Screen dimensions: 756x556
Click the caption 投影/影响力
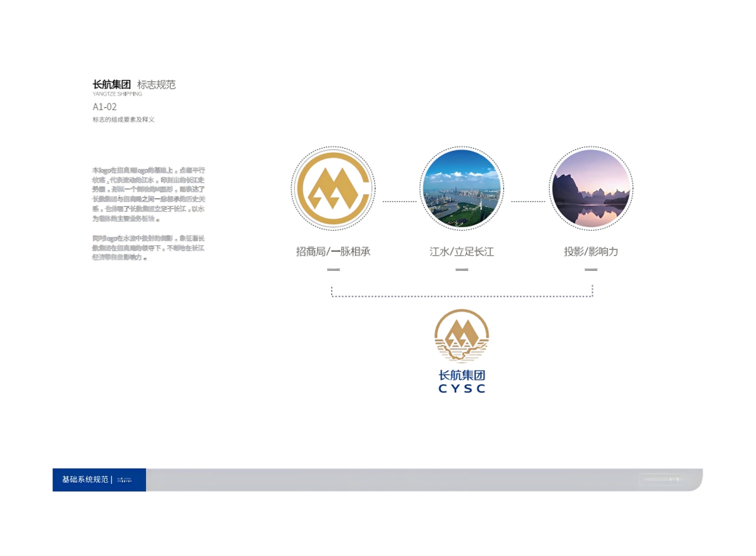click(591, 252)
